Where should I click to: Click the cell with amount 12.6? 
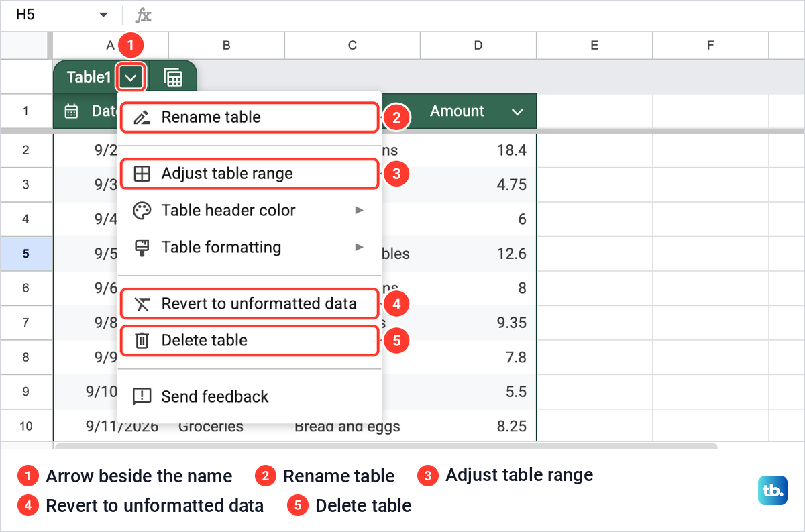(478, 254)
